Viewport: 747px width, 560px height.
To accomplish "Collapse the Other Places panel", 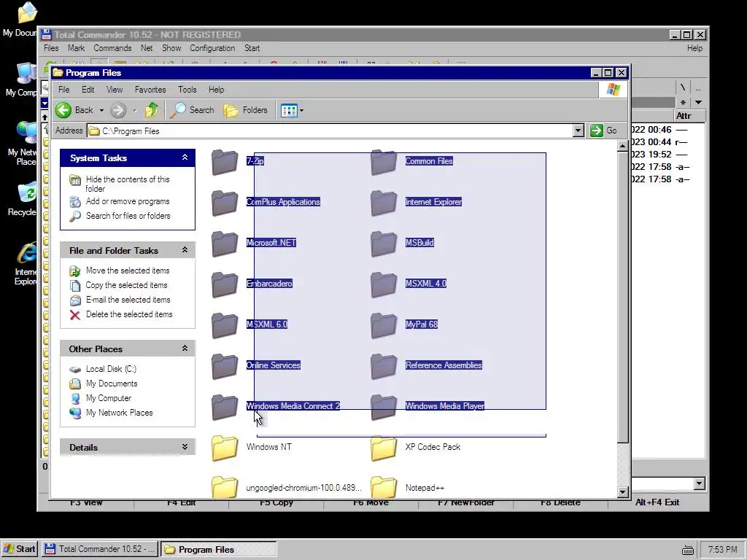I will [x=185, y=349].
